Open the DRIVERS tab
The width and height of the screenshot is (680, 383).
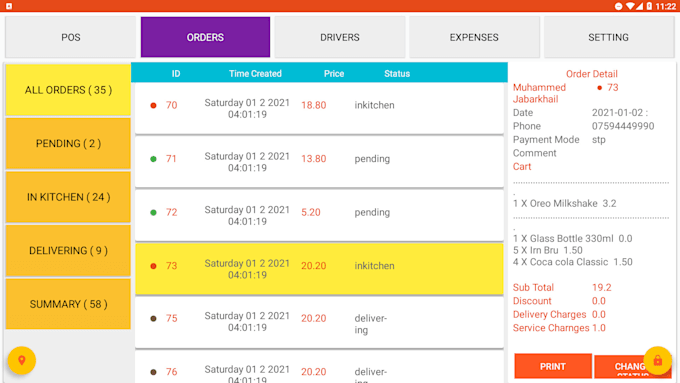pos(340,37)
